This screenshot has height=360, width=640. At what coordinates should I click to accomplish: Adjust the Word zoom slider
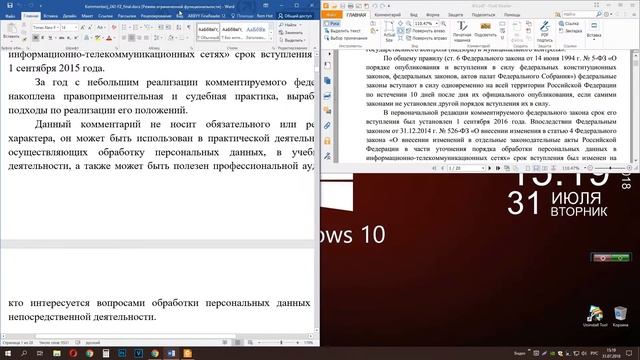pyautogui.click(x=281, y=342)
